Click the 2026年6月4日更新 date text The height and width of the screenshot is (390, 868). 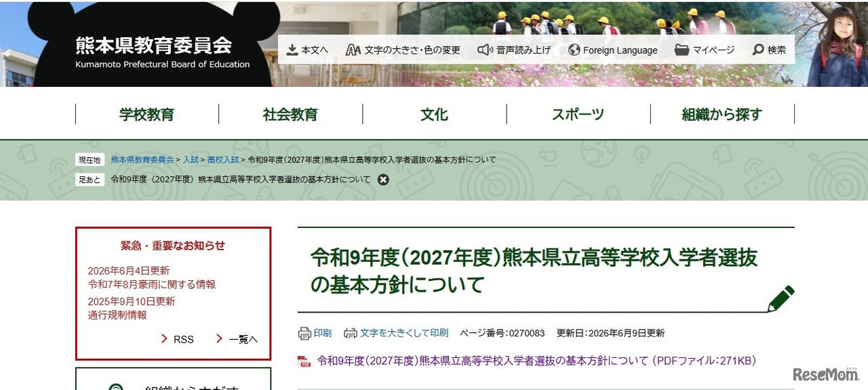tap(128, 271)
